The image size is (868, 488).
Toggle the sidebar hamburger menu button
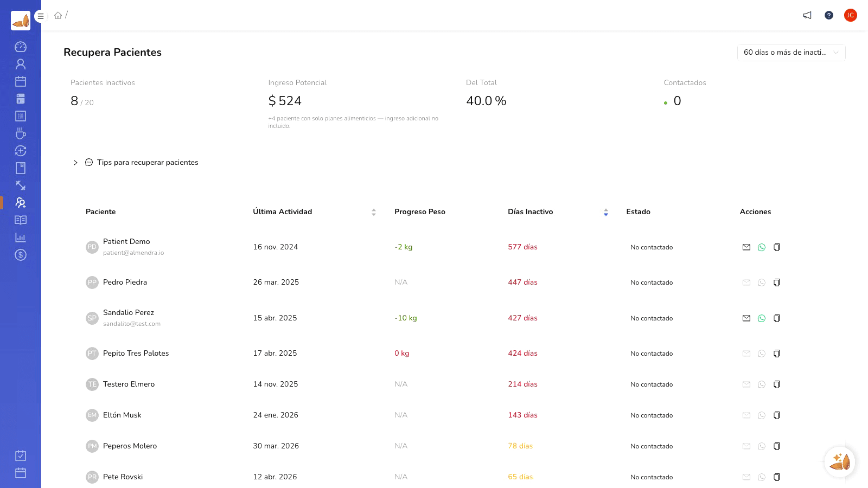pos(40,16)
